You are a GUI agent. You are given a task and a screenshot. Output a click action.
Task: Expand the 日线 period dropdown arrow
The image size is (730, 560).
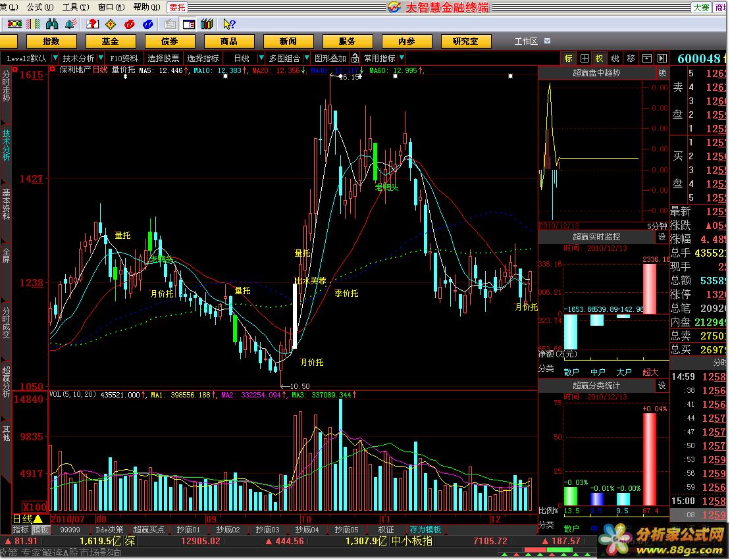point(261,58)
